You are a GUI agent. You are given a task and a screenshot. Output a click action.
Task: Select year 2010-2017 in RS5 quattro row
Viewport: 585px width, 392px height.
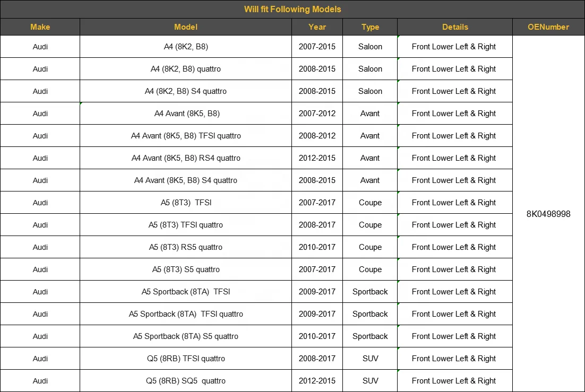pyautogui.click(x=317, y=247)
